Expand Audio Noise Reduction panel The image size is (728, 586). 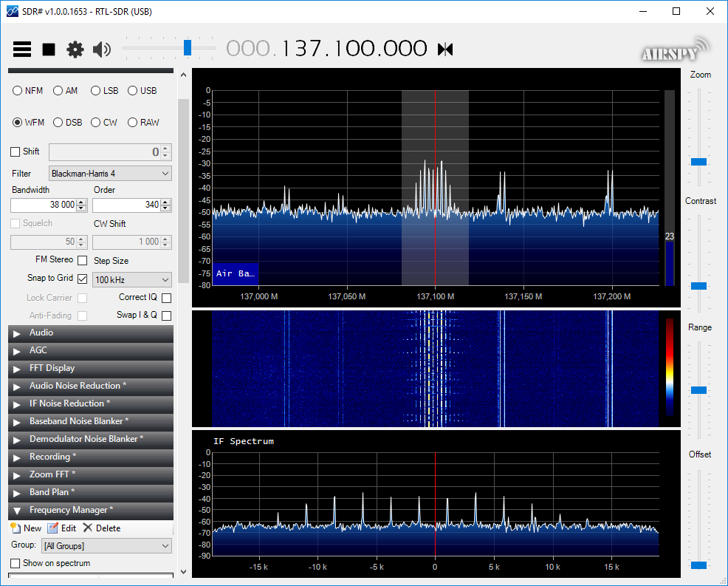pyautogui.click(x=91, y=386)
